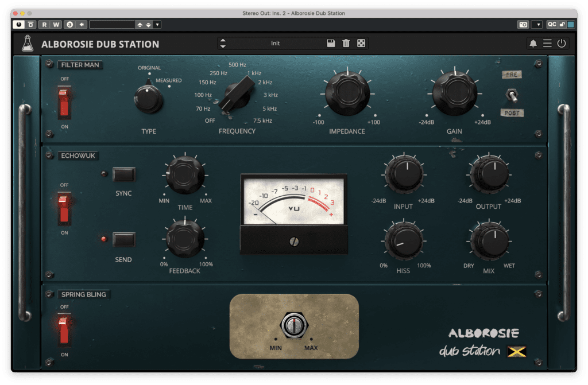The width and height of the screenshot is (588, 385).
Task: Open the hamburger menu icon
Action: point(547,44)
